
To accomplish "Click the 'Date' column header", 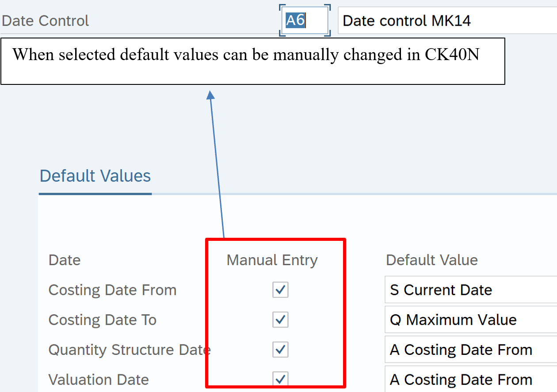I will (x=65, y=260).
